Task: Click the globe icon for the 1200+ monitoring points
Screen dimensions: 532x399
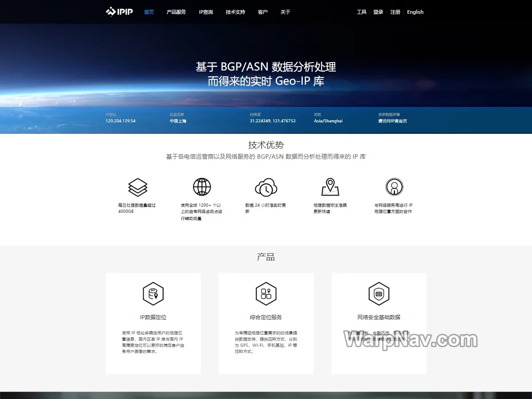Action: click(202, 187)
